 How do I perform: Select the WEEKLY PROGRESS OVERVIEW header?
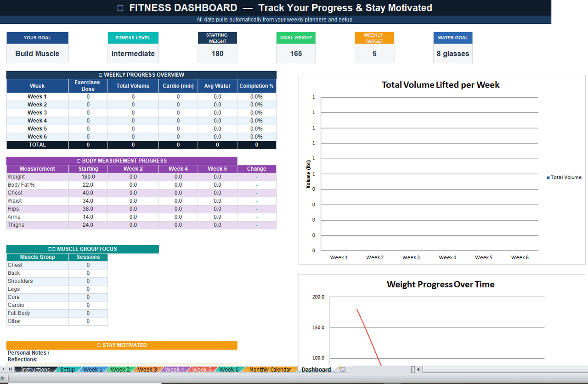[x=141, y=75]
